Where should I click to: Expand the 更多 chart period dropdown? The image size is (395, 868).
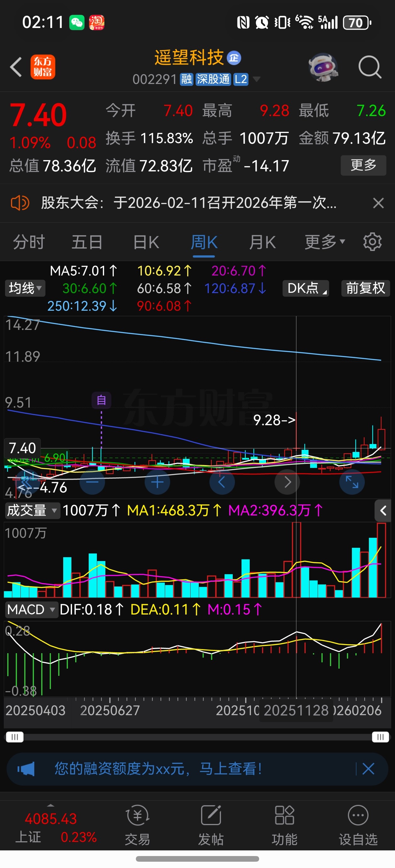[325, 242]
